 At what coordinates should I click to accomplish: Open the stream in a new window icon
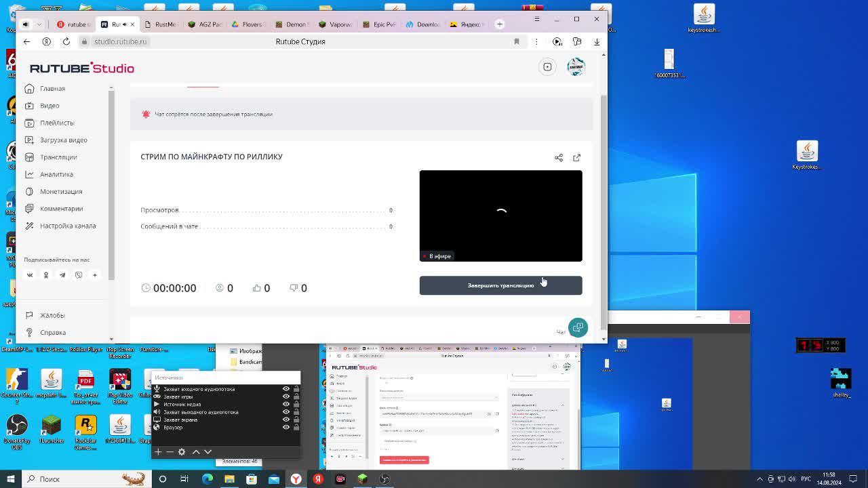pos(576,157)
